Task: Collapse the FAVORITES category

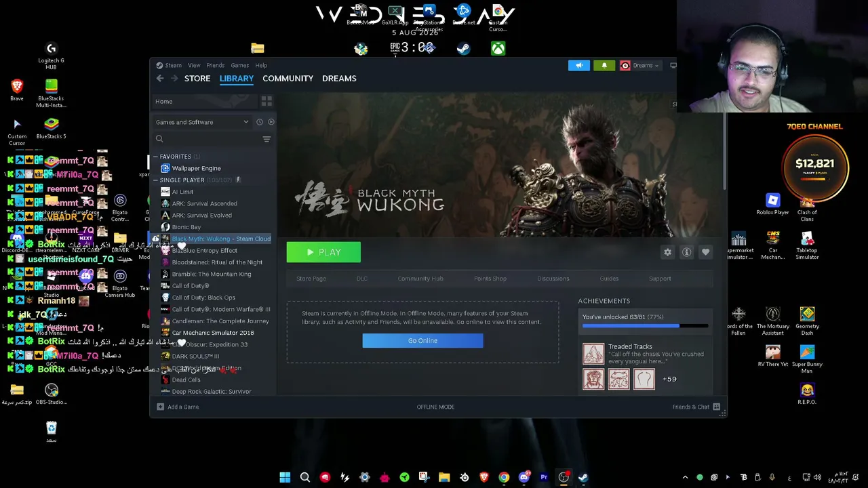Action: click(155, 157)
